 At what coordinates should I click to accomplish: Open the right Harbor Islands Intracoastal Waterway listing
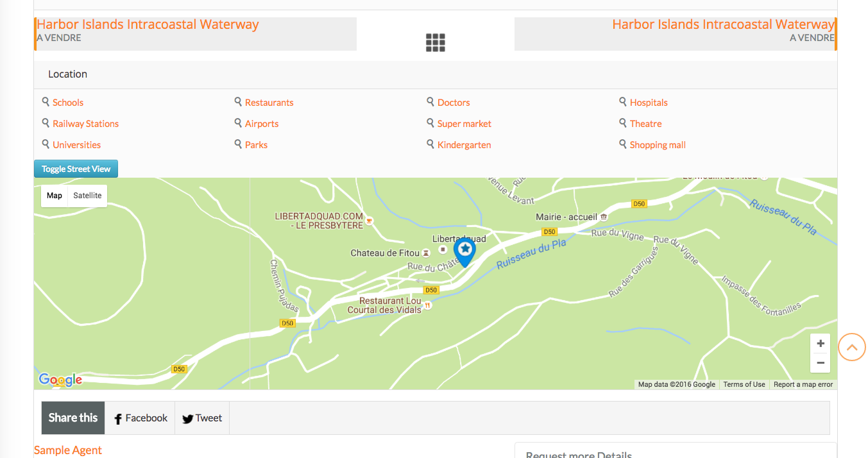coord(723,24)
